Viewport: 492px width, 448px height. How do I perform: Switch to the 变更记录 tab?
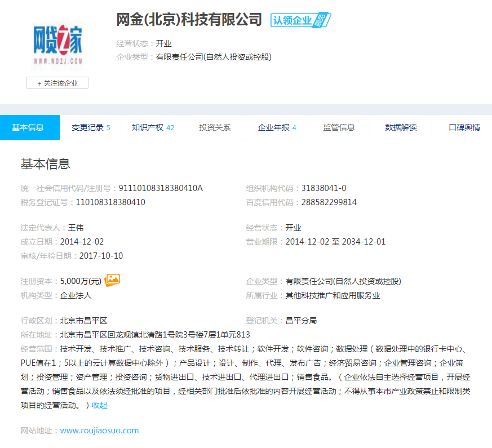point(91,127)
